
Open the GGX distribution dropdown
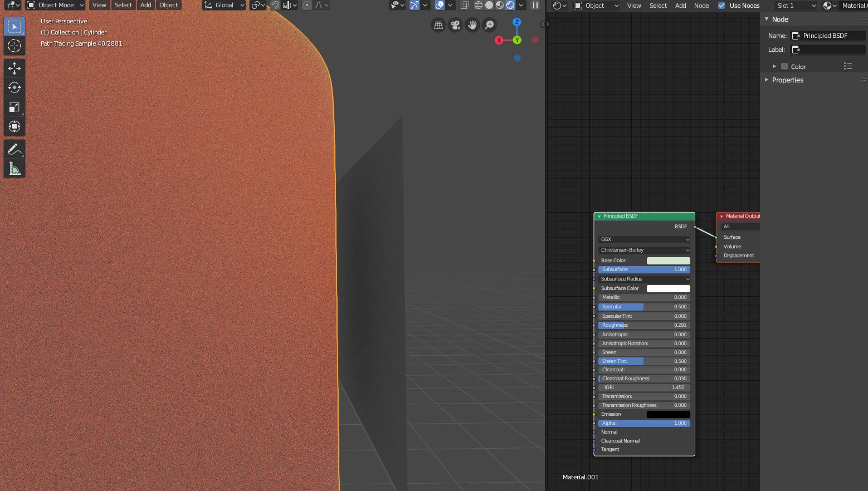click(645, 239)
